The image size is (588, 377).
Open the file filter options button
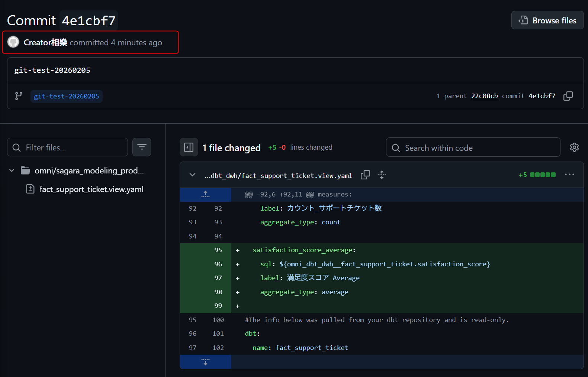142,147
